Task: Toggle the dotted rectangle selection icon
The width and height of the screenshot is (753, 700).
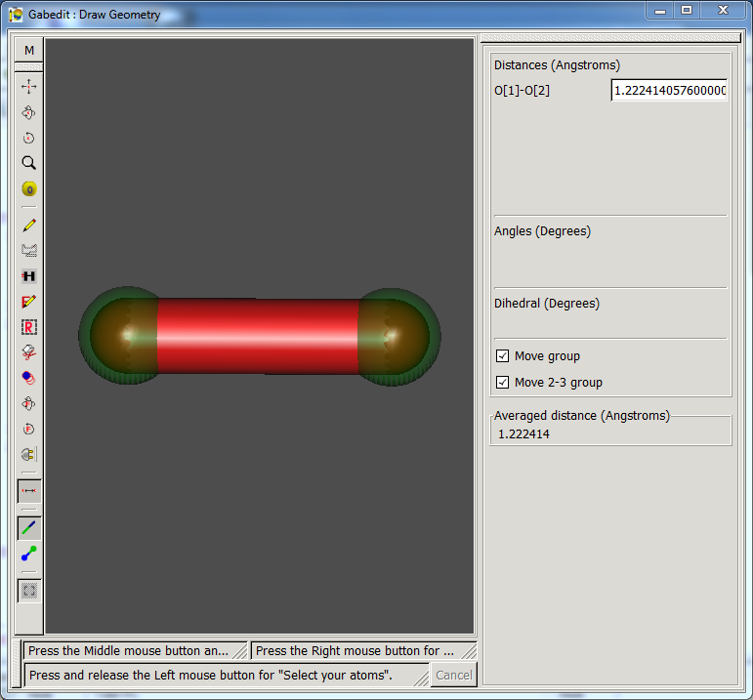Action: point(29,591)
